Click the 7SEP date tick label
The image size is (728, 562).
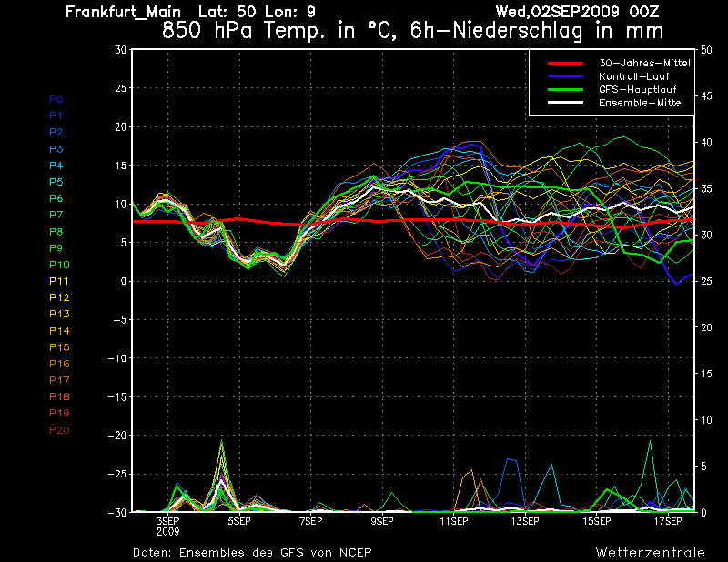[x=310, y=522]
